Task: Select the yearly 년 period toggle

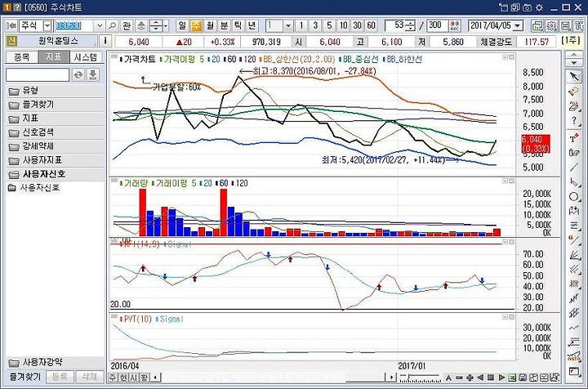Action: click(x=252, y=25)
